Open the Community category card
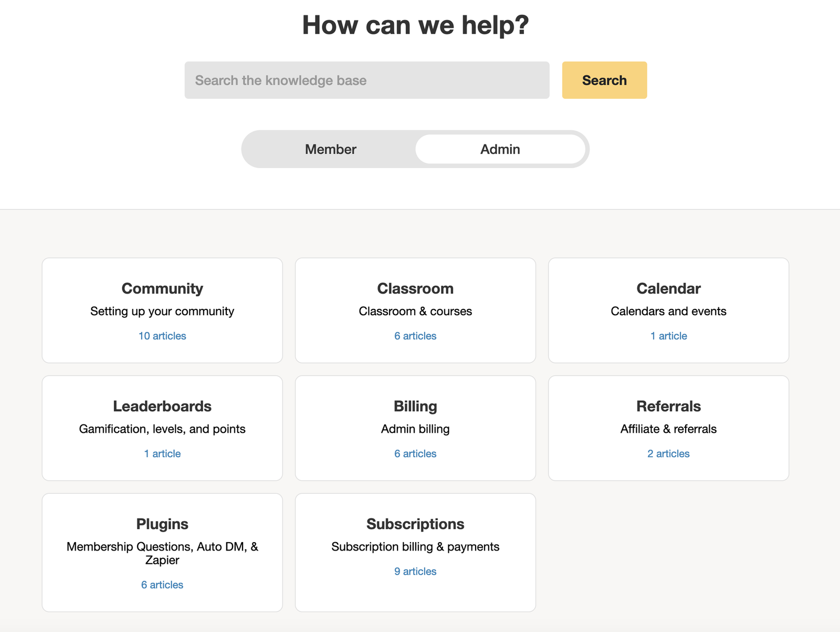The height and width of the screenshot is (632, 840). pos(162,288)
